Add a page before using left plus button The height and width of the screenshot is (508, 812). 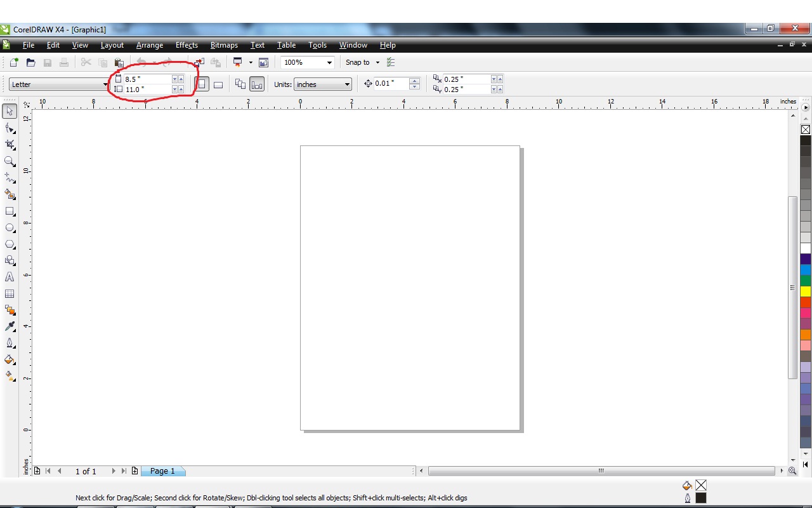click(x=37, y=471)
